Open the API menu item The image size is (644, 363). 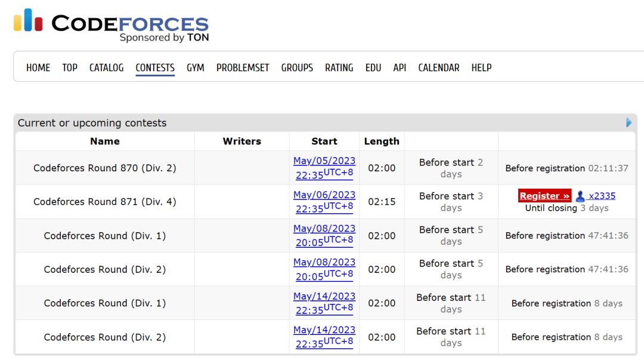[x=400, y=67]
